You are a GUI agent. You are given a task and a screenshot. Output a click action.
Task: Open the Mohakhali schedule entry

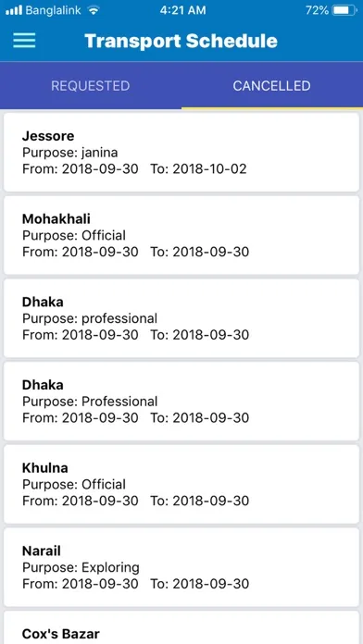(181, 235)
